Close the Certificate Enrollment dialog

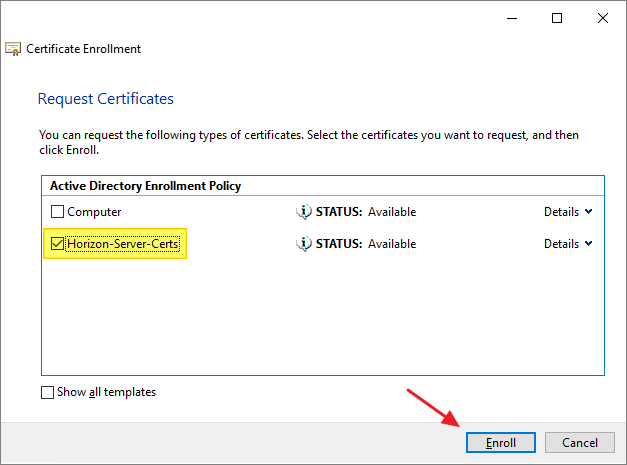(x=602, y=18)
